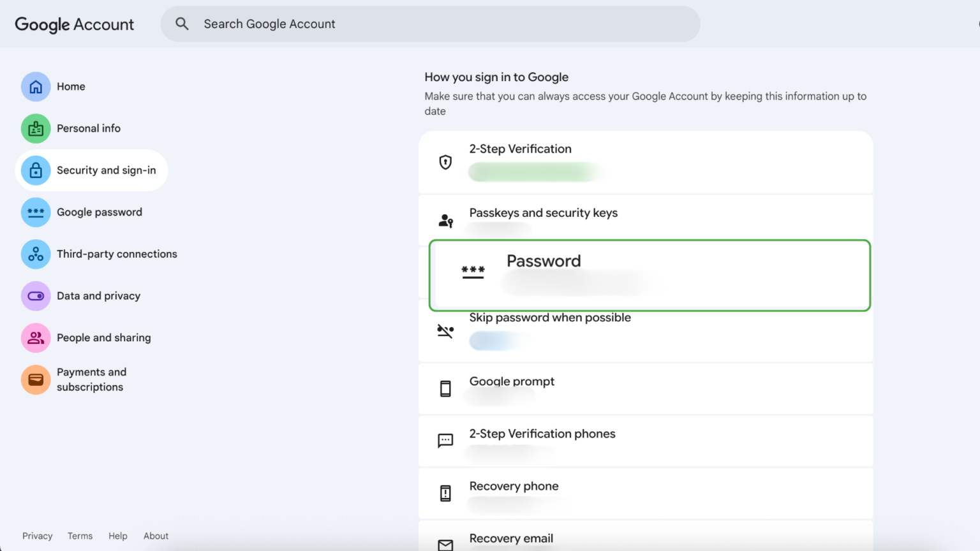Image resolution: width=980 pixels, height=551 pixels.
Task: Click the Recovery phone alert icon
Action: [x=445, y=493]
